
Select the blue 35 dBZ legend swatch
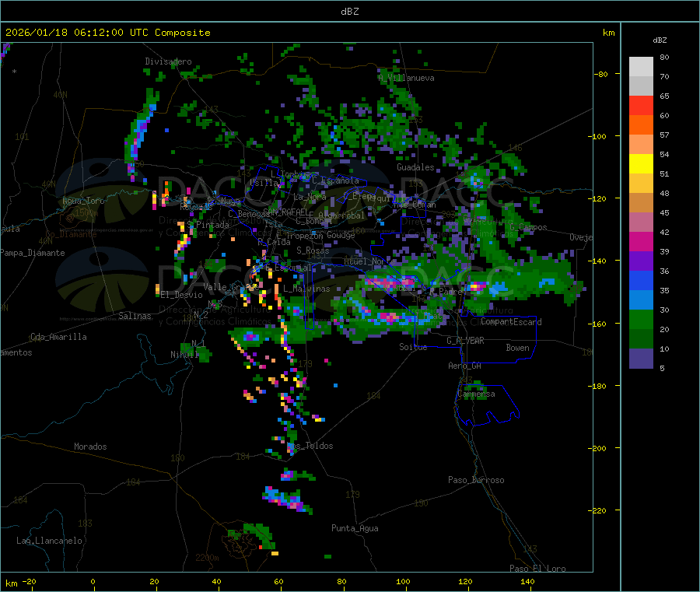(641, 280)
